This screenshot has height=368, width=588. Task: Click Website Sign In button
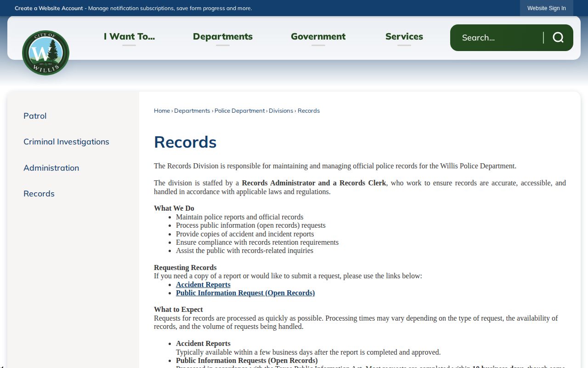(547, 8)
